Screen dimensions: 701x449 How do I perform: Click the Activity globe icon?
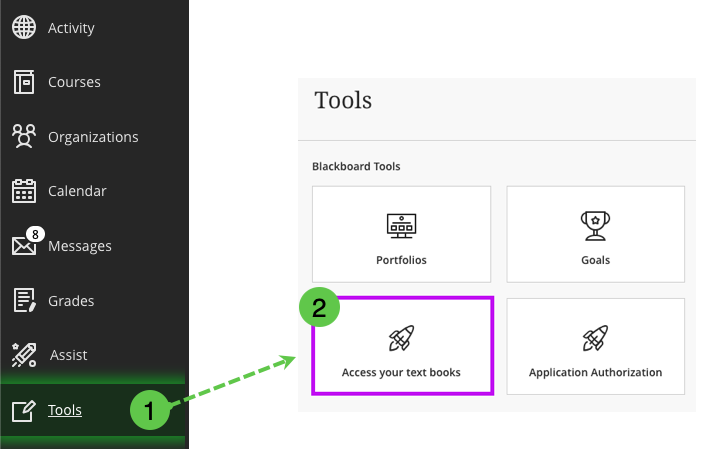pyautogui.click(x=24, y=27)
